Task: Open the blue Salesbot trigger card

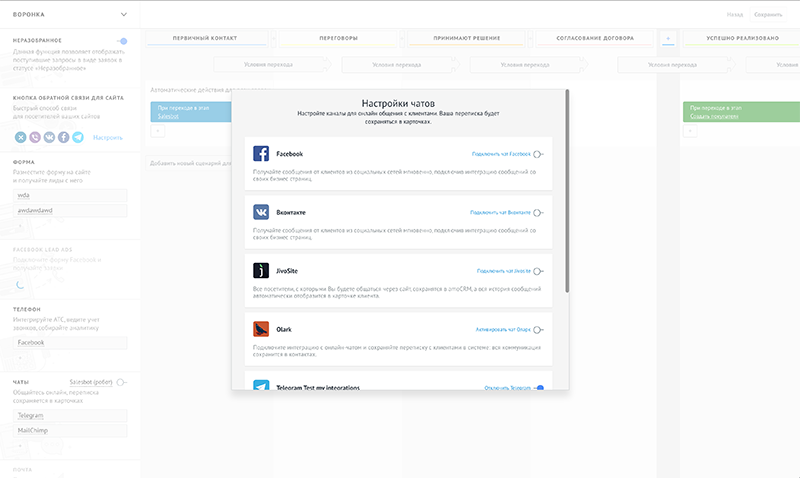Action: click(x=191, y=112)
